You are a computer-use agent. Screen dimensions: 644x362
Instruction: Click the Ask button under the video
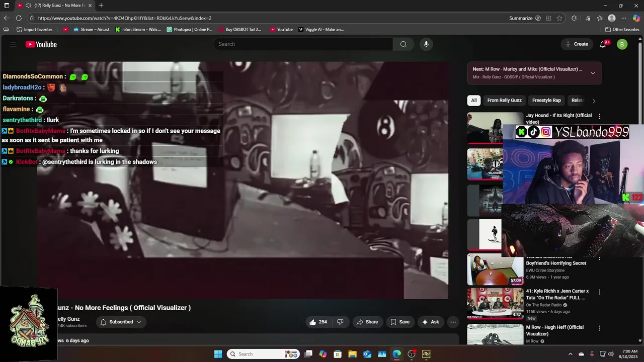(430, 322)
